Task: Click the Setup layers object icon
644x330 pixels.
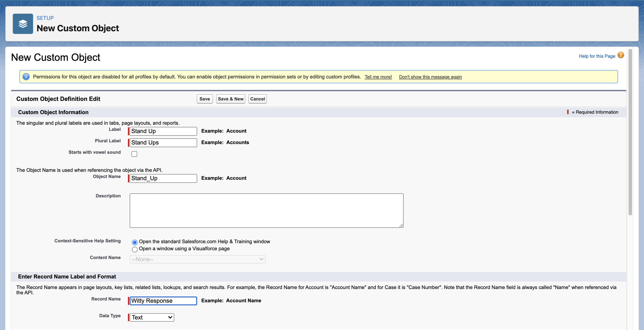Action: pos(23,24)
